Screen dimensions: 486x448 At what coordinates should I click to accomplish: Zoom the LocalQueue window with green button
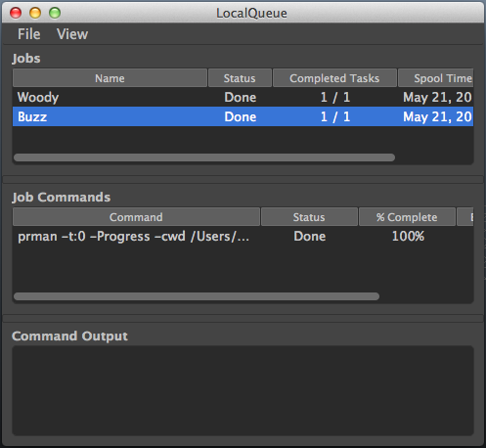pos(55,13)
